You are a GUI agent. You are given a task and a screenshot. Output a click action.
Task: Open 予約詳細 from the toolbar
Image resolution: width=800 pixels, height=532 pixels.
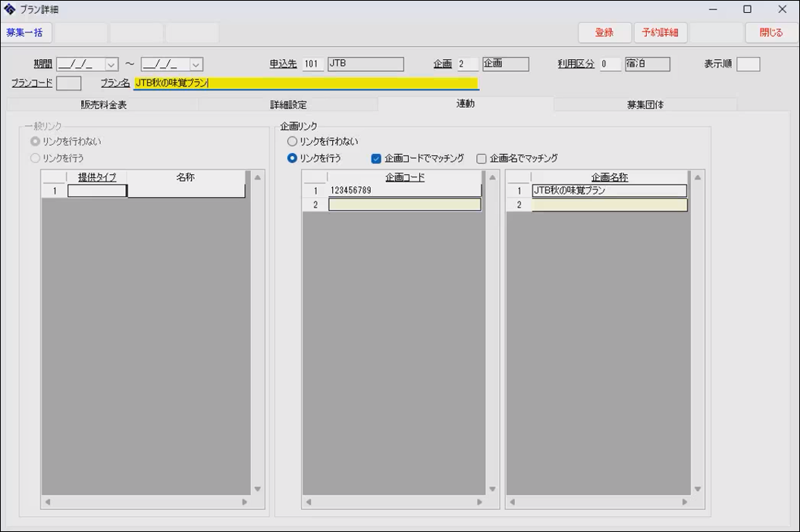tap(660, 33)
